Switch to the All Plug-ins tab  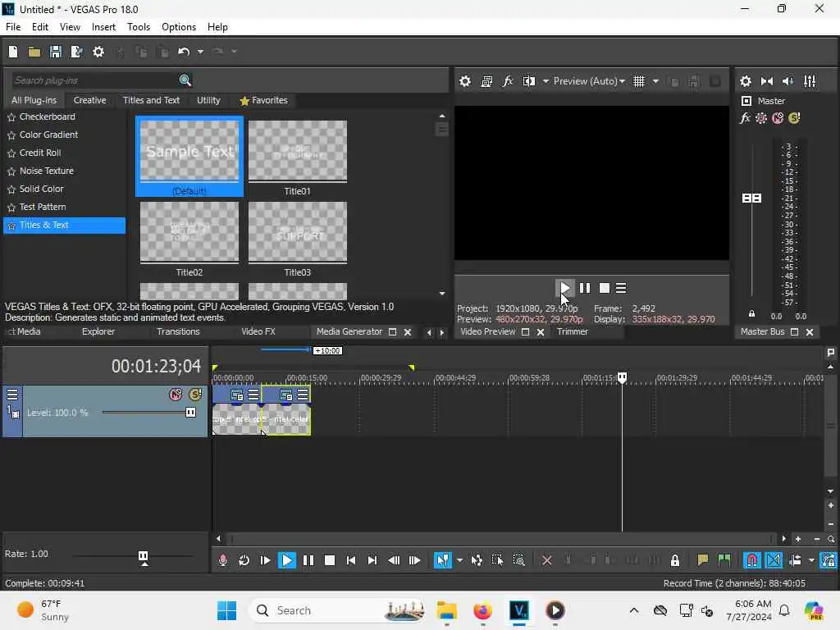[x=34, y=100]
